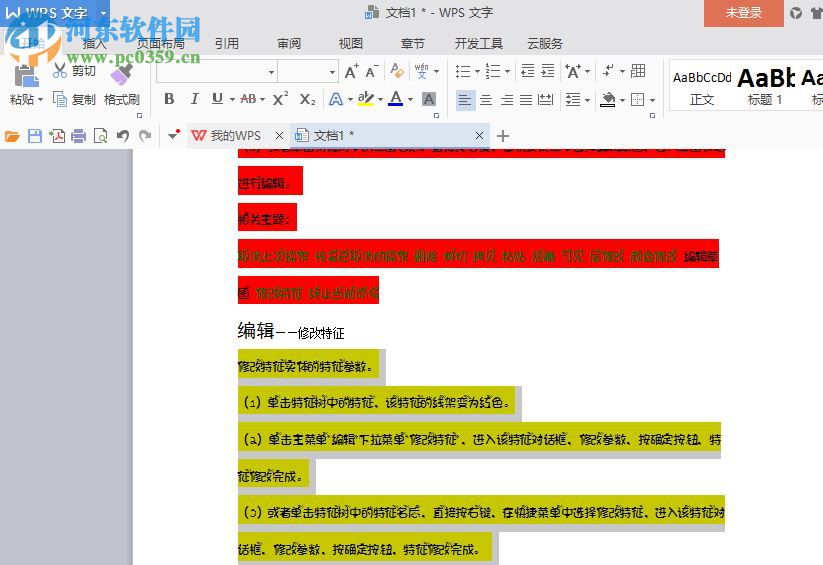The height and width of the screenshot is (565, 823).
Task: Toggle bold formatting
Action: [169, 99]
